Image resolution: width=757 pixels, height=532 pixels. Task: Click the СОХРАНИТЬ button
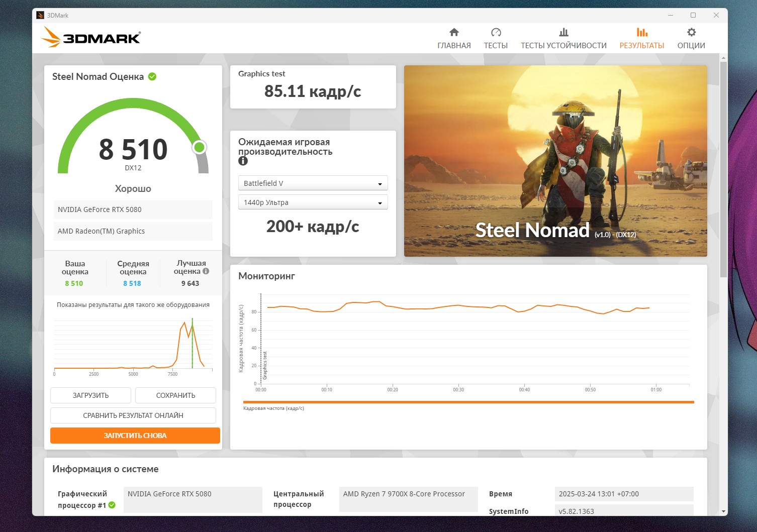pyautogui.click(x=175, y=395)
